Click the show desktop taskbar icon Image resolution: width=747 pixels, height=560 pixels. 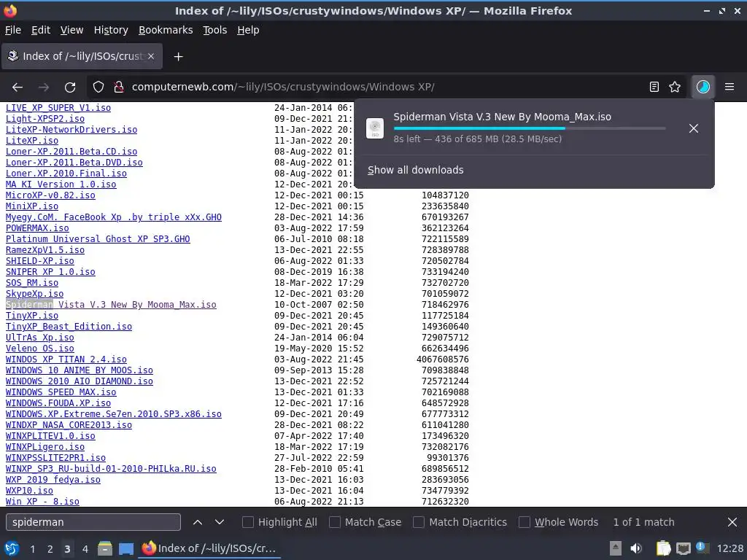tap(125, 548)
